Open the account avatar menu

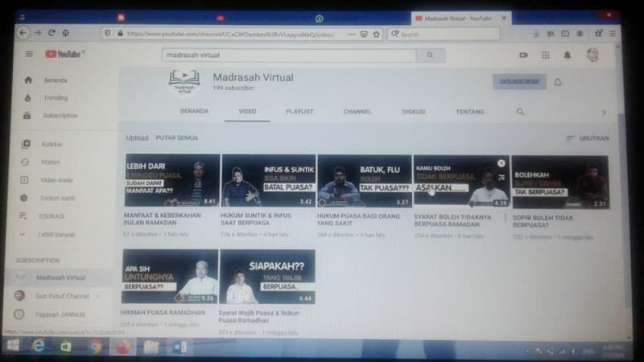pos(592,55)
